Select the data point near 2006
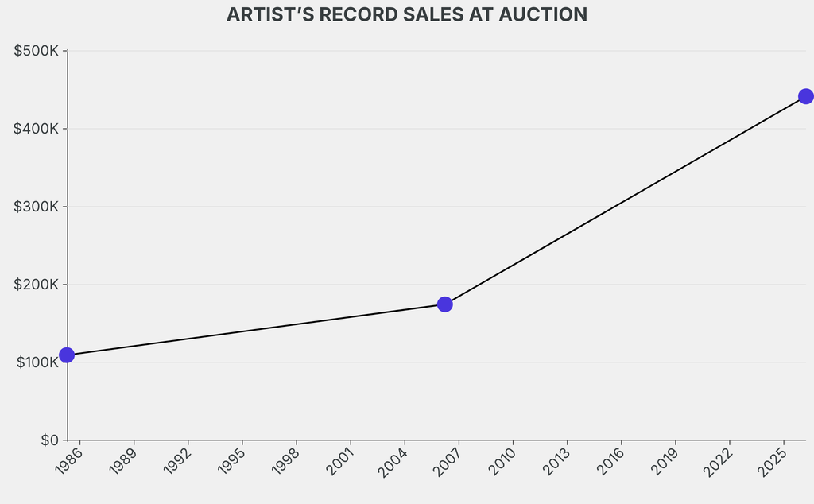Image resolution: width=814 pixels, height=504 pixels. click(445, 304)
